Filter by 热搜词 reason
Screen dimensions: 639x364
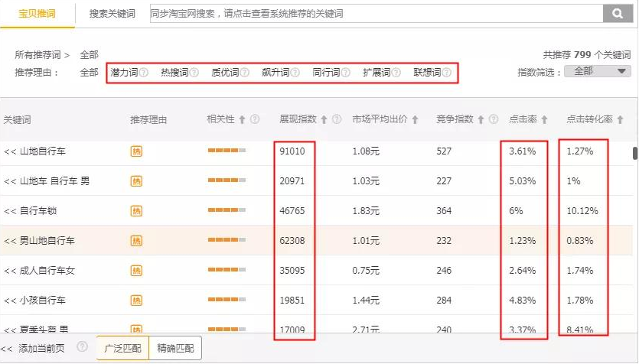point(174,73)
